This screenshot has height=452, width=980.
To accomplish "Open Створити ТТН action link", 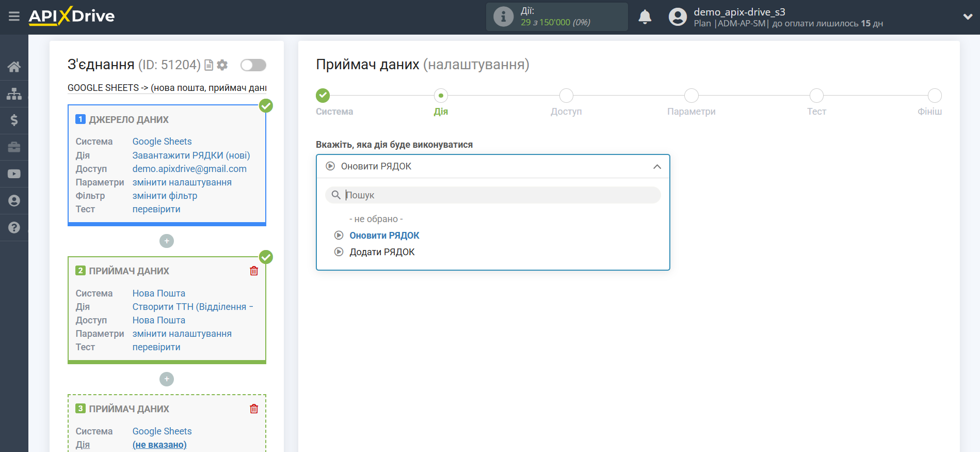I will click(x=192, y=307).
